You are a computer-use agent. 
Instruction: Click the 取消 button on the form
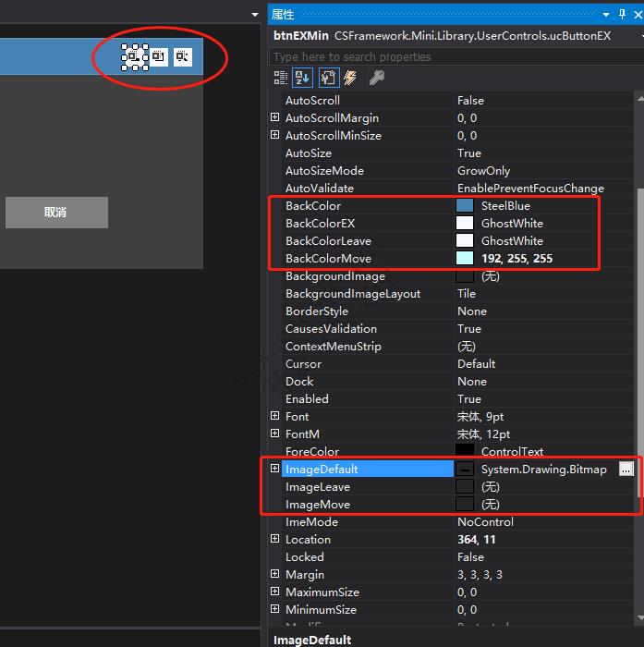(x=56, y=213)
